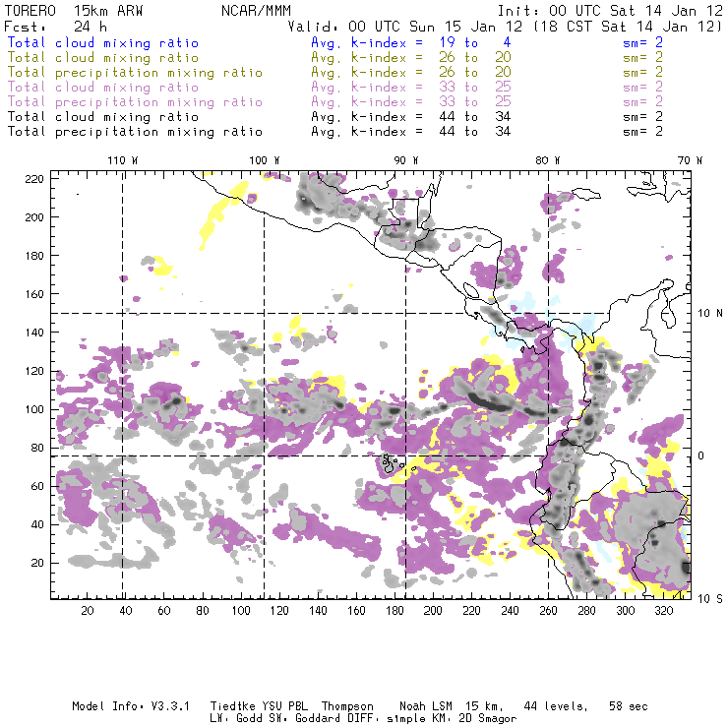Click the "(18 CST Sat 14 Jan 12)" text
This screenshot has height=728, width=728.
(x=628, y=26)
